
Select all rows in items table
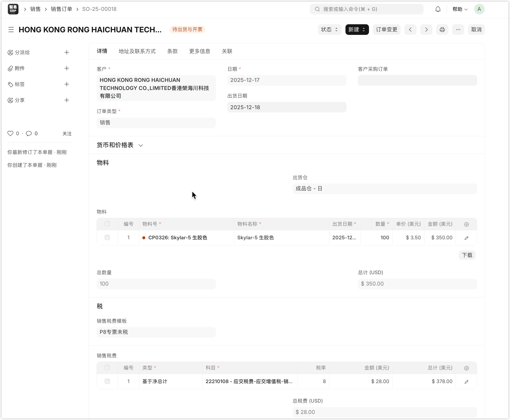coord(107,224)
